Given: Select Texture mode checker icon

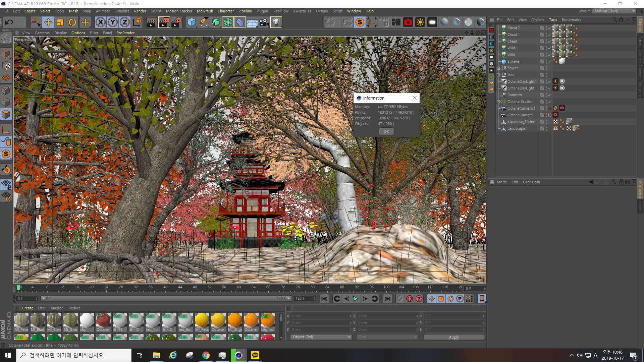Looking at the screenshot, I should [6, 66].
